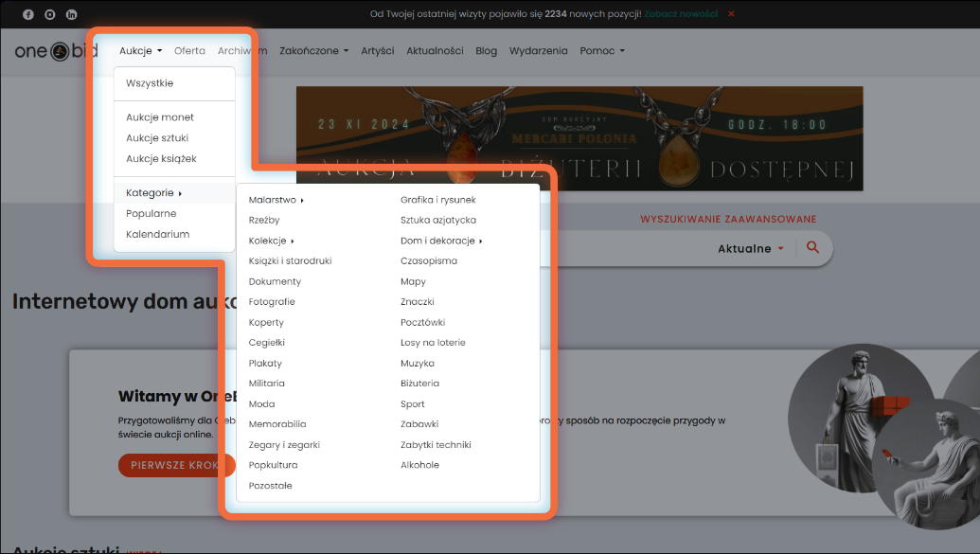980x554 pixels.
Task: Choose the Fotografie category
Action: (272, 301)
